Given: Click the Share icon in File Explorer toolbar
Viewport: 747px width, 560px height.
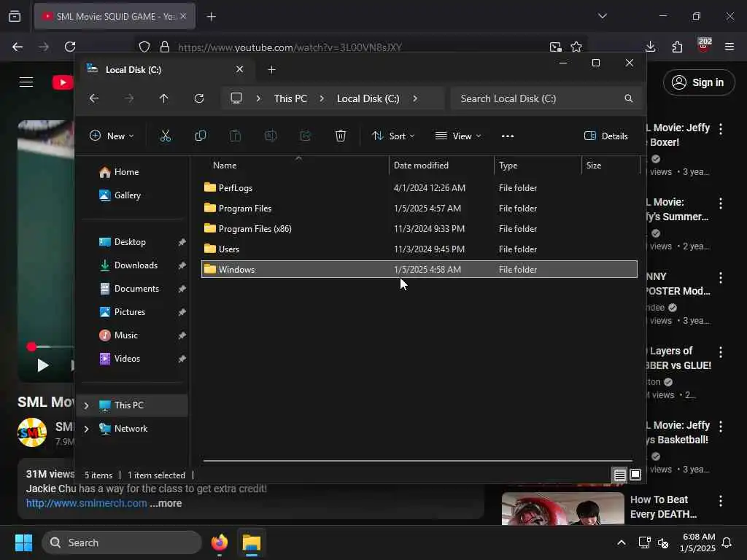Looking at the screenshot, I should pos(306,136).
